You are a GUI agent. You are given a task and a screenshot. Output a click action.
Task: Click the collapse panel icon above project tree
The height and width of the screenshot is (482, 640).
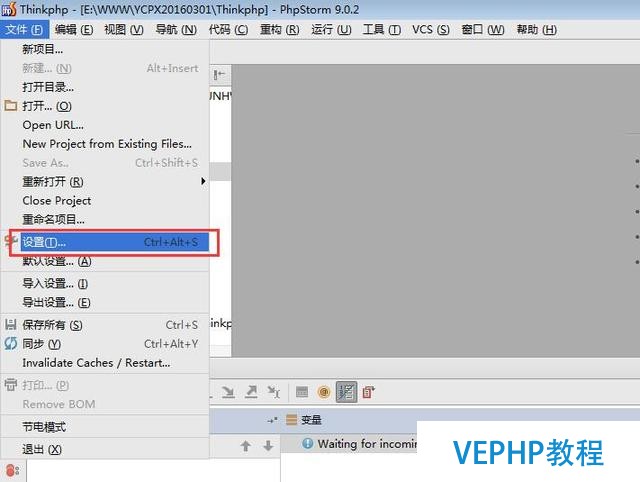click(219, 74)
